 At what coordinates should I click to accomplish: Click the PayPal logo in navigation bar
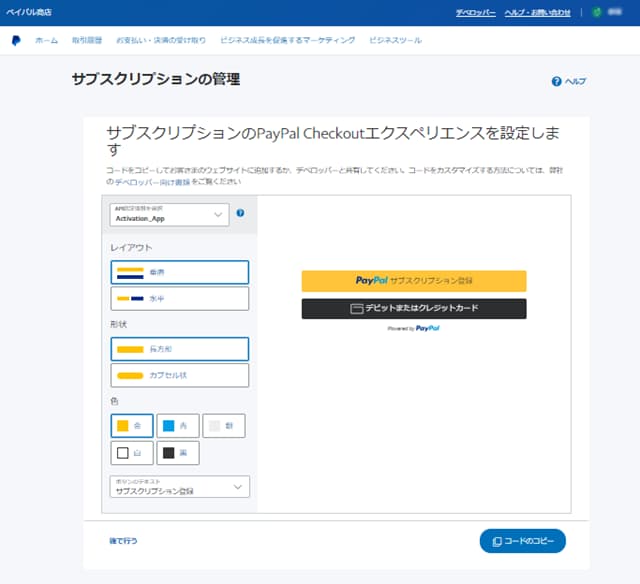coord(17,40)
